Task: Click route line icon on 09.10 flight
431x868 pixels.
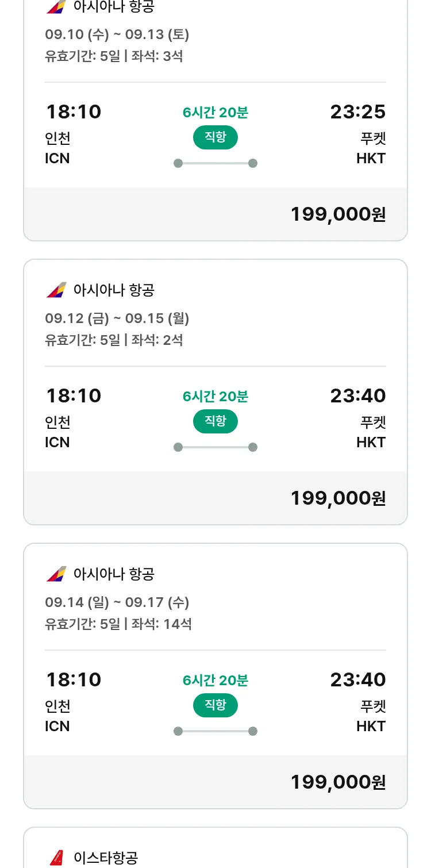Action: pyautogui.click(x=215, y=163)
